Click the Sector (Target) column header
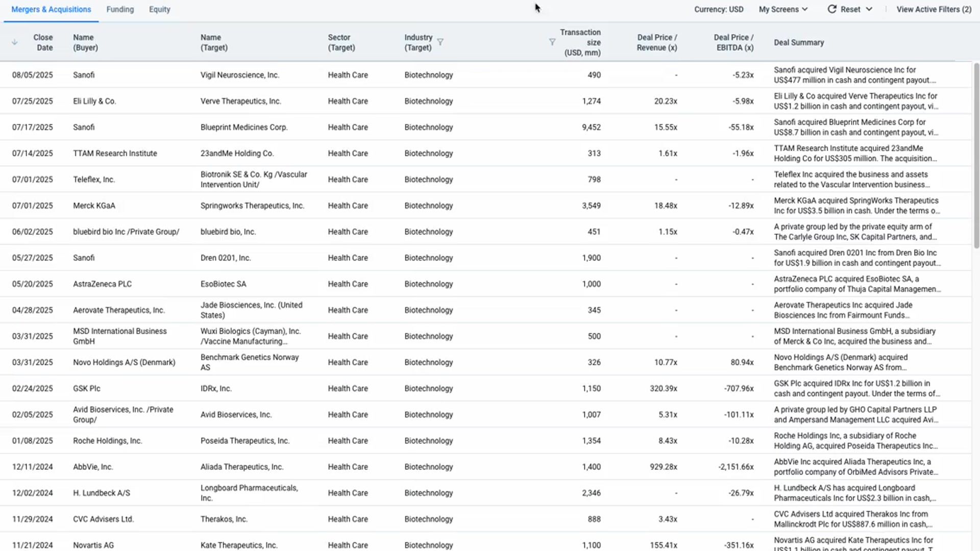 (x=341, y=42)
